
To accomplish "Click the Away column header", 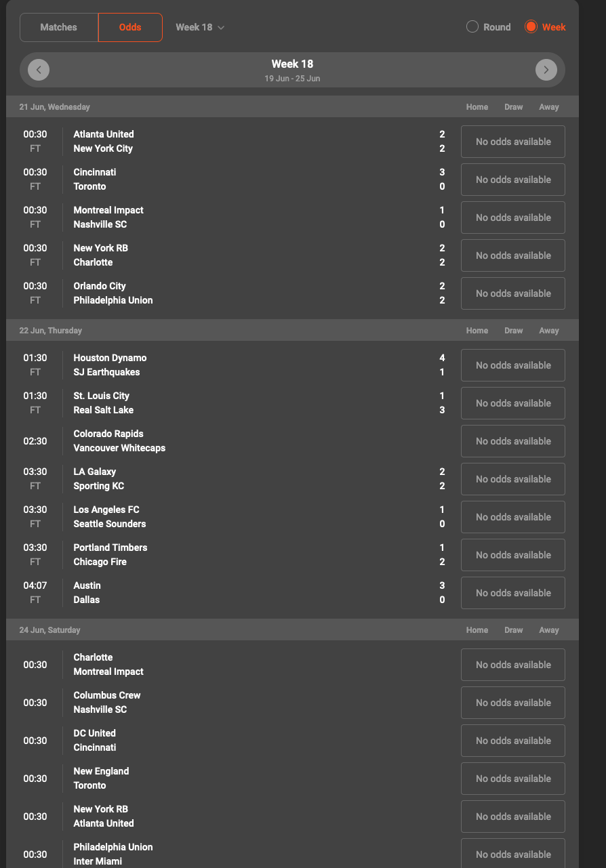I will coord(548,106).
